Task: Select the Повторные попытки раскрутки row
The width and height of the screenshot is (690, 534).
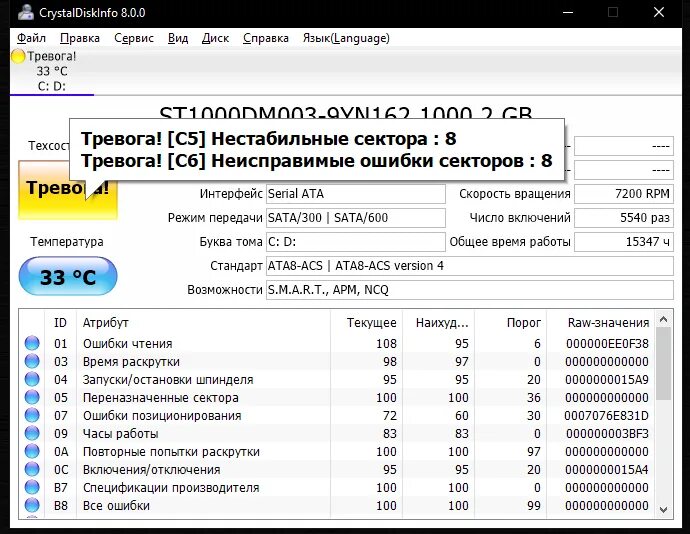Action: [337, 452]
